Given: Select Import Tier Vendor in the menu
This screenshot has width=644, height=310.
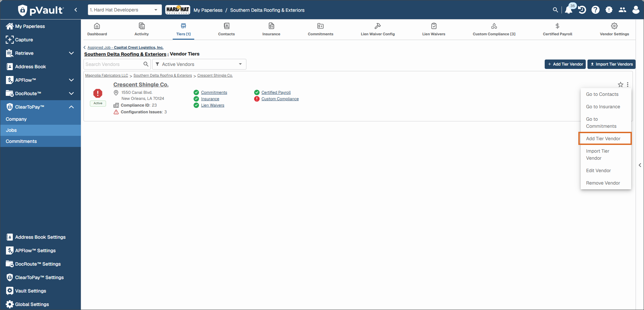Looking at the screenshot, I should 606,155.
